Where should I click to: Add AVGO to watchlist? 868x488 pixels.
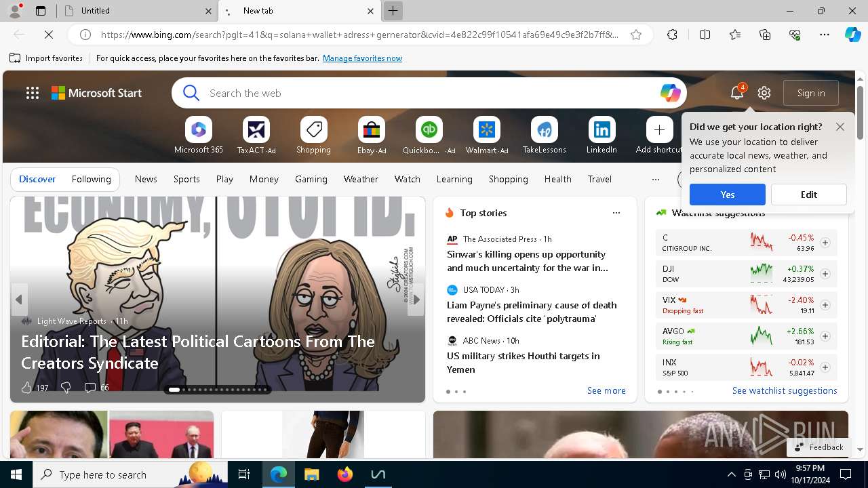825,336
